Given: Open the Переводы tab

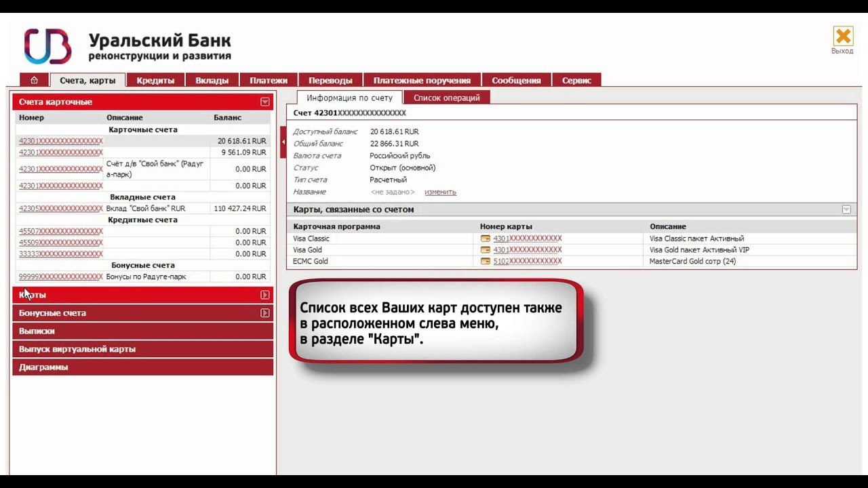Looking at the screenshot, I should (330, 80).
